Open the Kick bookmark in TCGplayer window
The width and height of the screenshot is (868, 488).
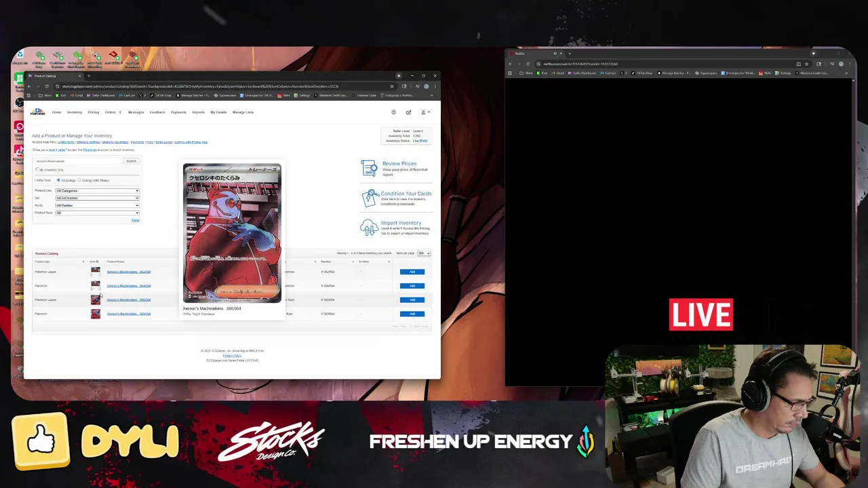click(60, 96)
